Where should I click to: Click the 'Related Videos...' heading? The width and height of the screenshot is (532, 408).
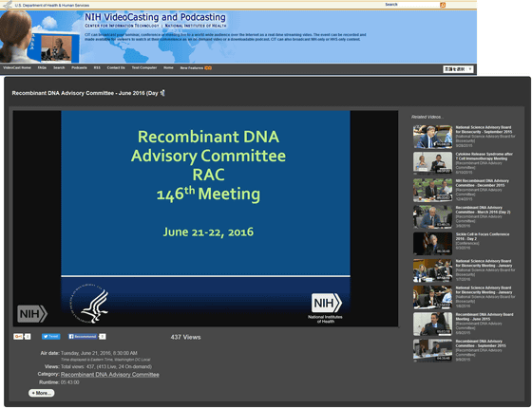[x=427, y=117]
